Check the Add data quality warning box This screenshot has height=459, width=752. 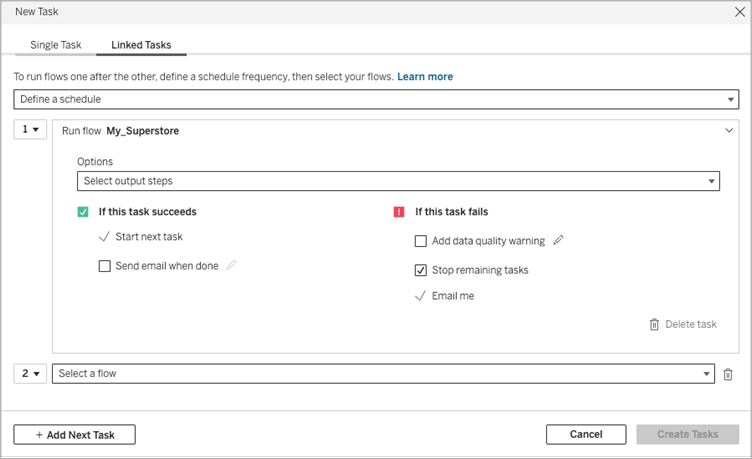tap(421, 241)
